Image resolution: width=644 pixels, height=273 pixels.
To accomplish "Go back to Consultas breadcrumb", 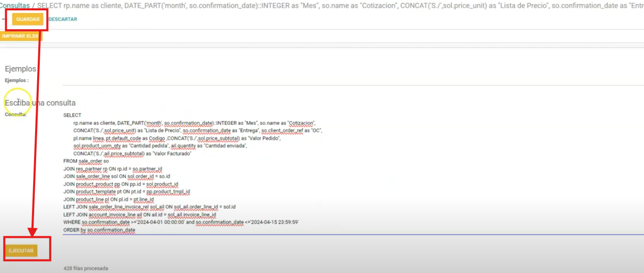I will [x=14, y=5].
